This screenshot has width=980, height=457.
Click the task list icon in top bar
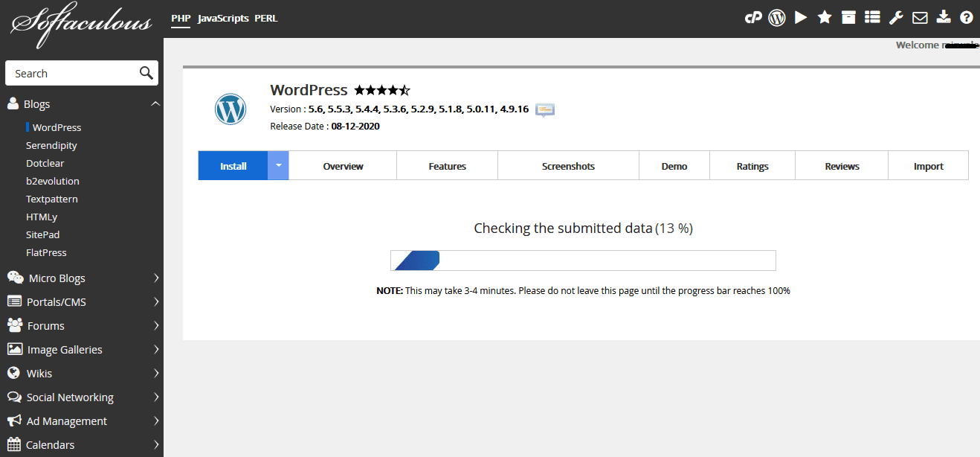[x=872, y=17]
